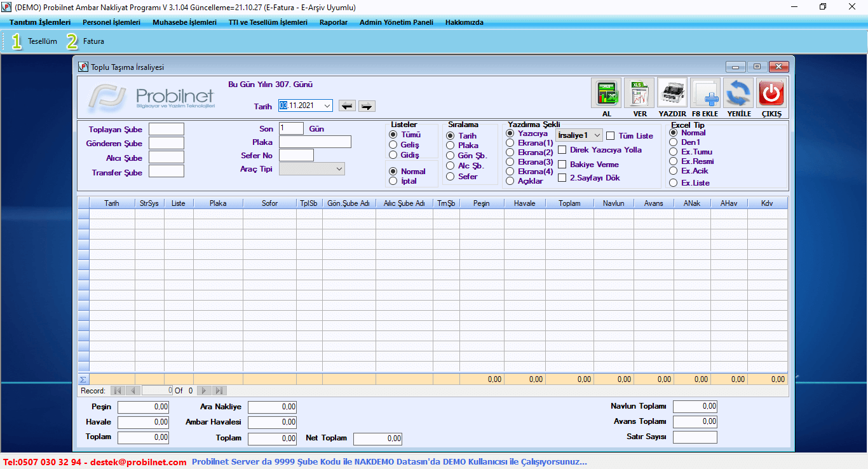Click the AL import icon
The image size is (868, 469).
606,94
